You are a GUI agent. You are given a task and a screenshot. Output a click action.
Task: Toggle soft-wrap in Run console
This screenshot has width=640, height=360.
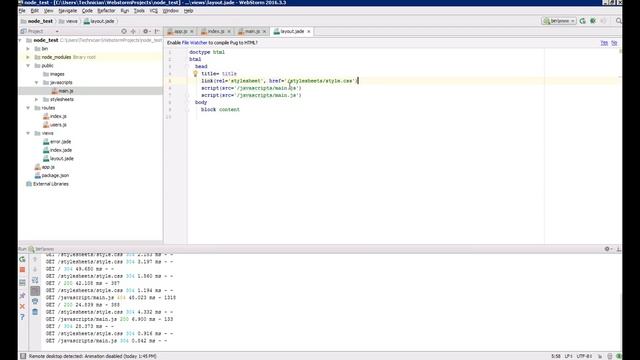tap(35, 280)
